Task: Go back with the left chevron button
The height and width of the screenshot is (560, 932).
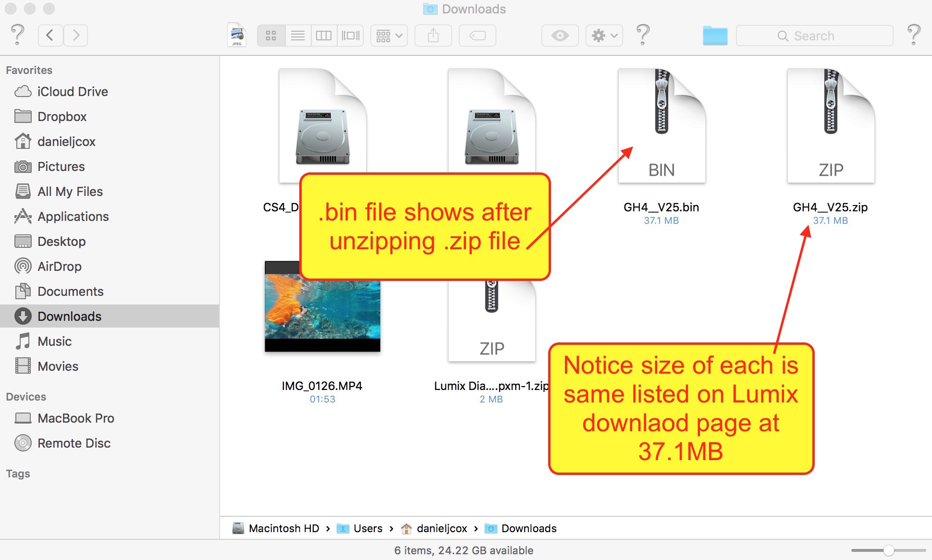Action: (50, 36)
